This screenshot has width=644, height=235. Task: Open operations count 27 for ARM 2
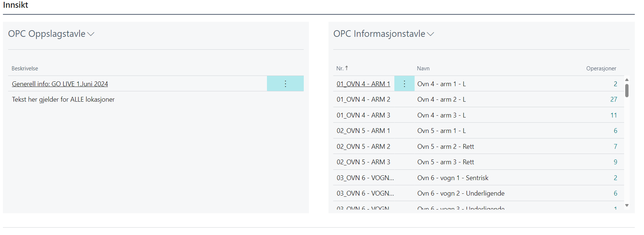[x=613, y=99]
